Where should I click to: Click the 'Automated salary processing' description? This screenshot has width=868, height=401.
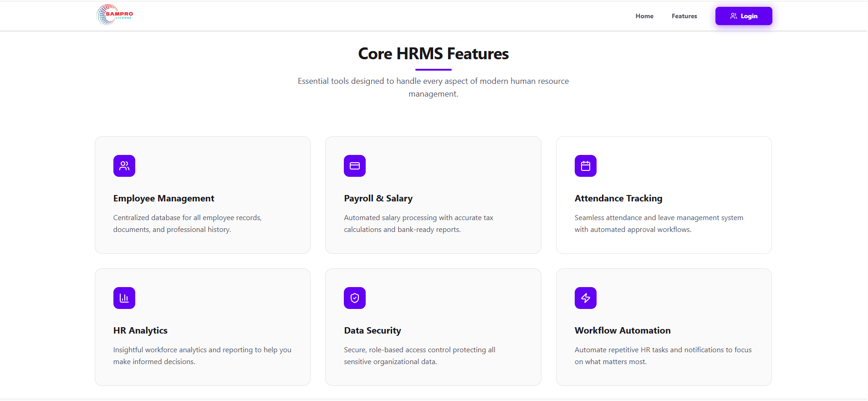[x=419, y=223]
